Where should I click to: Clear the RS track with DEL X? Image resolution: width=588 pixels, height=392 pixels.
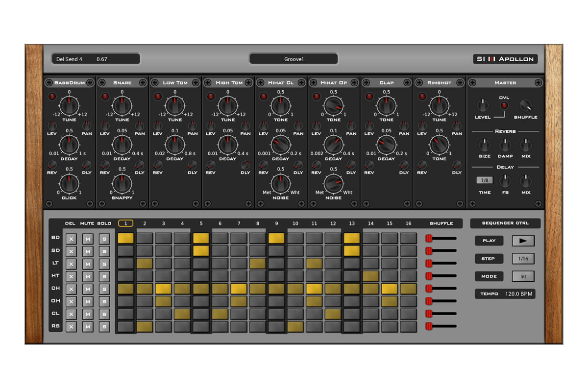tap(71, 326)
